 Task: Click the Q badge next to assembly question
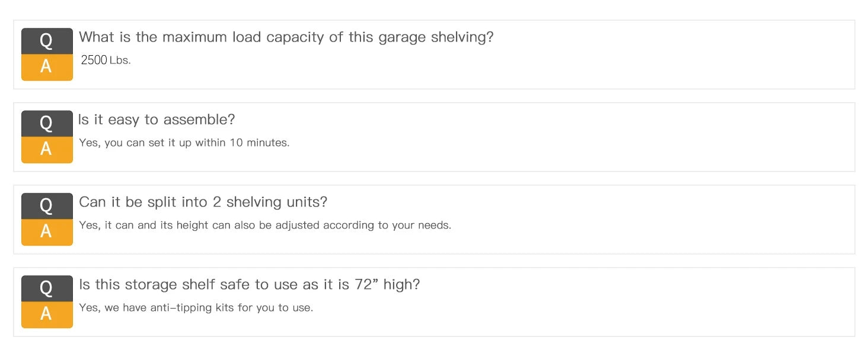[x=47, y=123]
